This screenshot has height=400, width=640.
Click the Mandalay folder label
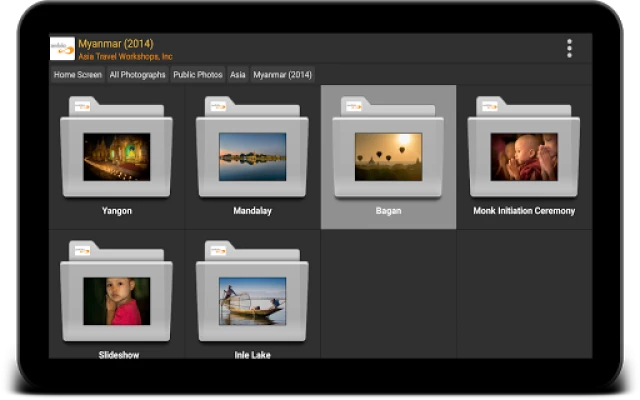click(x=252, y=211)
